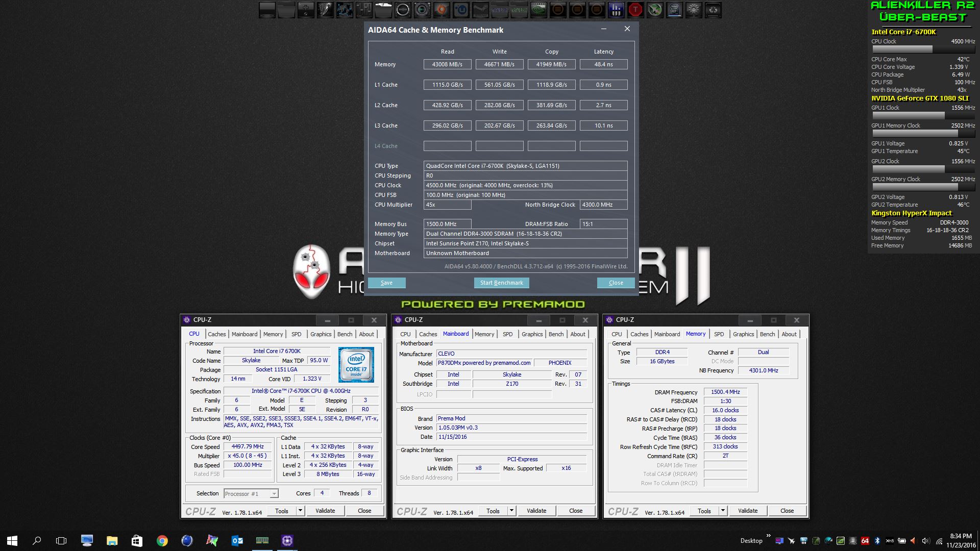Open the Windows Start menu

[12, 541]
